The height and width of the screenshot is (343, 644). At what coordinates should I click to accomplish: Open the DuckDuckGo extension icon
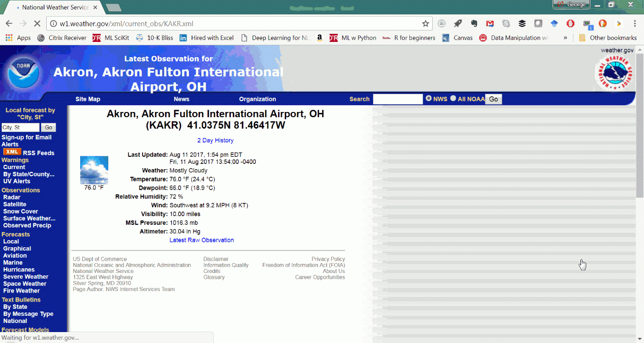[x=602, y=23]
